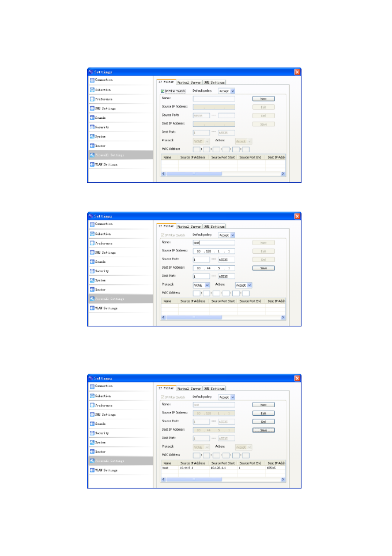Viewport: 392px width, 556px height.
Task: Select the test rule row in the table
Action: (x=223, y=468)
